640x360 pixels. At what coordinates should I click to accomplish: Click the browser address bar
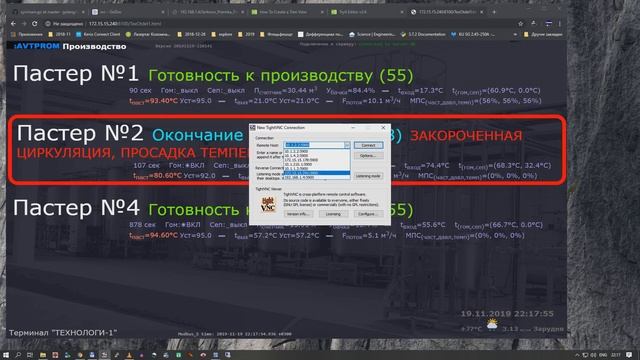tap(278, 24)
